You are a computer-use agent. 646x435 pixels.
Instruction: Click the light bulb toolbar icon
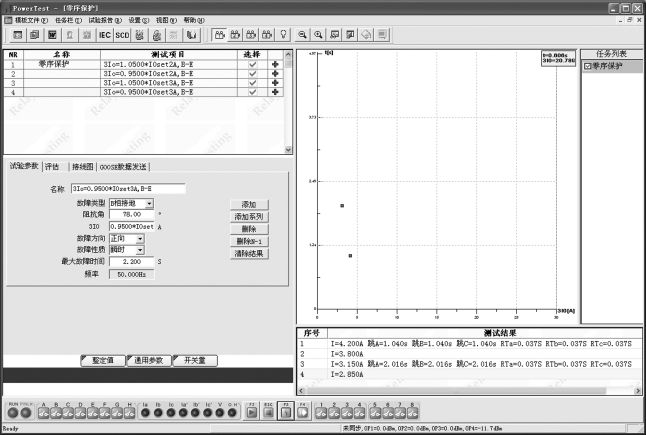click(284, 34)
